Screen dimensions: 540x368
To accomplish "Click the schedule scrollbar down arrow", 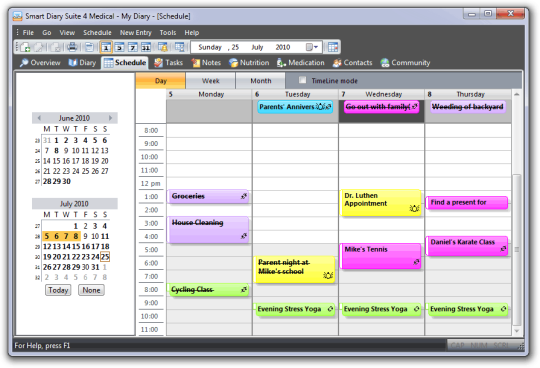I will coord(517,331).
